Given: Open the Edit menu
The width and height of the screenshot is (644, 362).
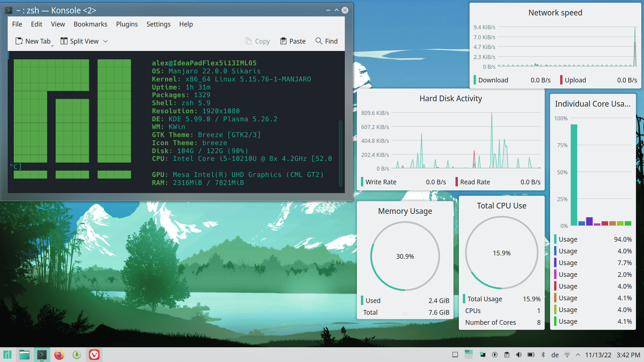Looking at the screenshot, I should (37, 24).
